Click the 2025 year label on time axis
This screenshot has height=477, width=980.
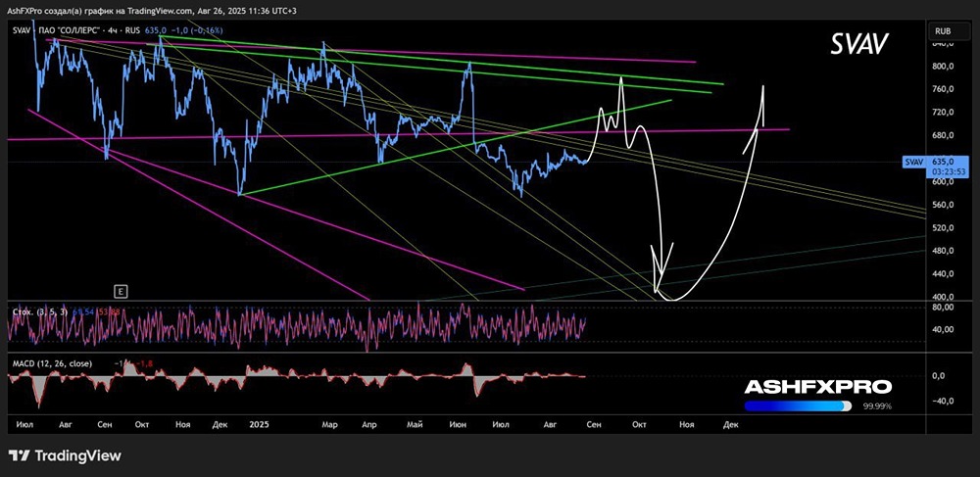point(259,425)
